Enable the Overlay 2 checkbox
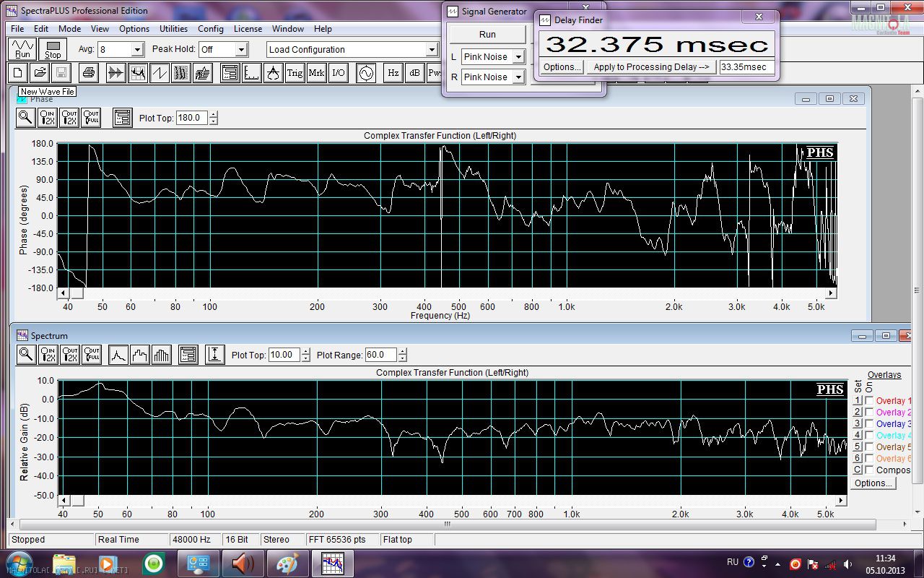Screen dimensions: 924x578 (x=869, y=413)
